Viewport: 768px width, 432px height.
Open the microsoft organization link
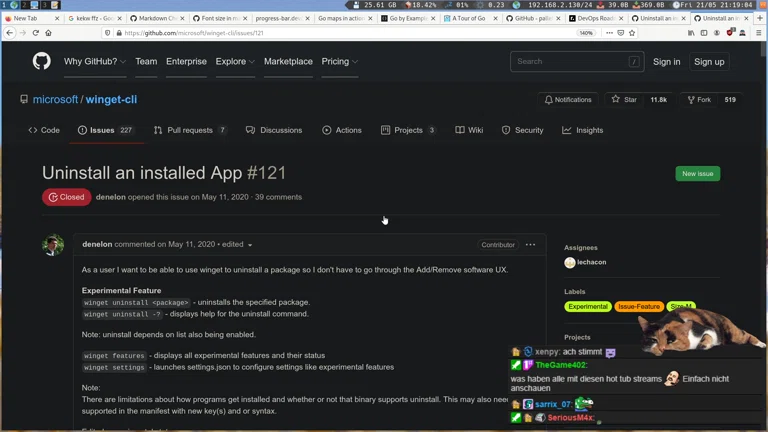[x=55, y=100]
